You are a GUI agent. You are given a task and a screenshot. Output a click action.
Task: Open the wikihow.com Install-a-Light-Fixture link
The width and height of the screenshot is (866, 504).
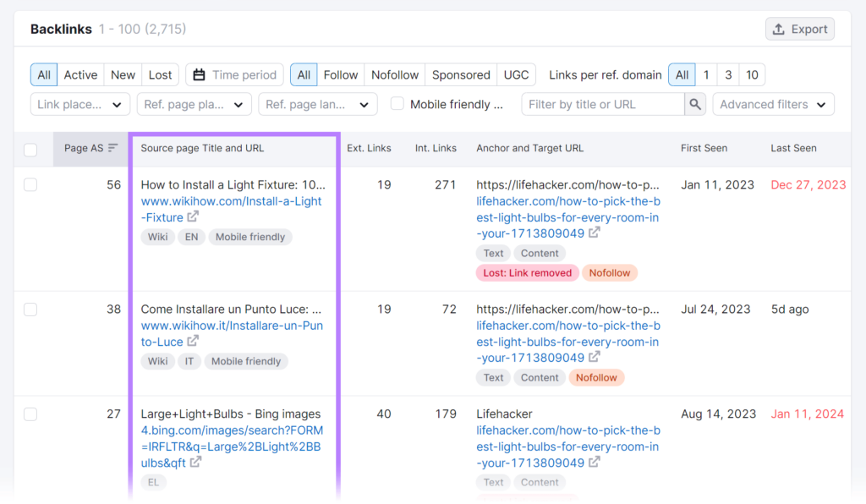point(231,209)
